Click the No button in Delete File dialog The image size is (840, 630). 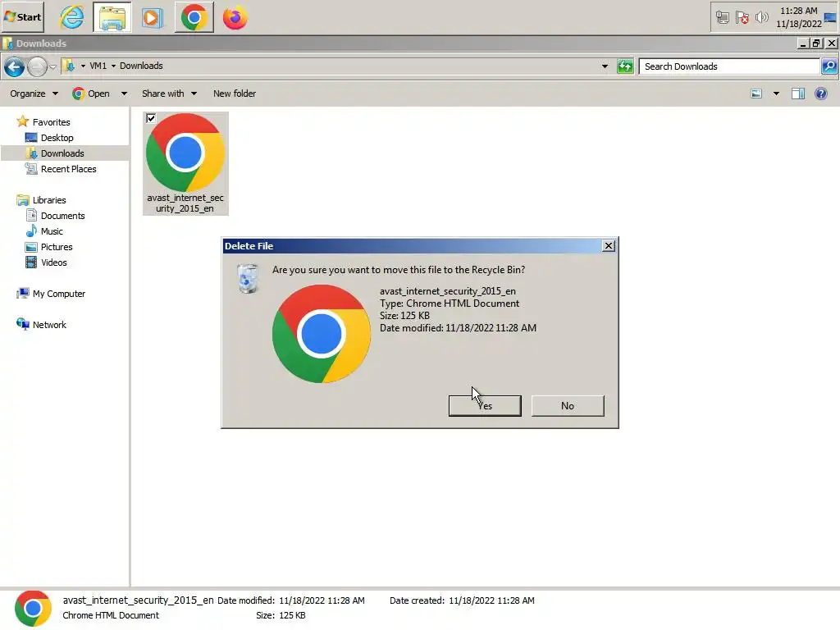[568, 405]
